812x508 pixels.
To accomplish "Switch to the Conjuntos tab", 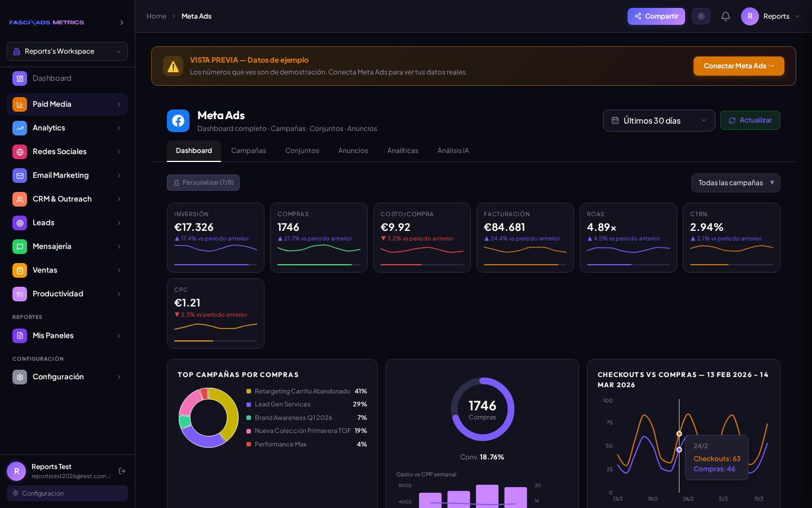I will [302, 151].
